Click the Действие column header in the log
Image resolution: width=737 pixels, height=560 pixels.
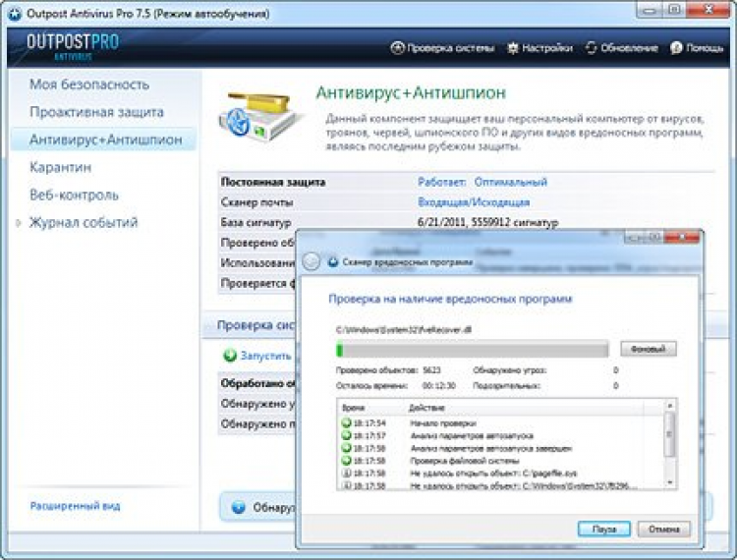(426, 408)
